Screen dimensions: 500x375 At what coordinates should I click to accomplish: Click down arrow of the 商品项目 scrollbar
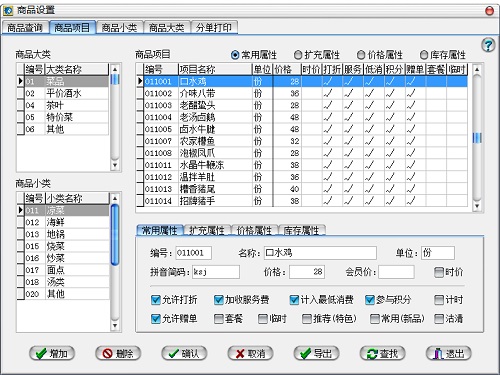coord(477,206)
